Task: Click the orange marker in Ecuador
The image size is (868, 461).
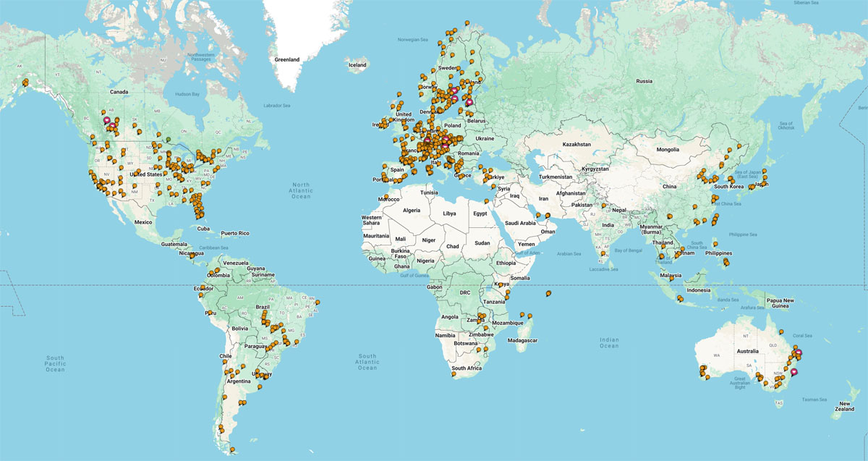Action: (x=202, y=288)
